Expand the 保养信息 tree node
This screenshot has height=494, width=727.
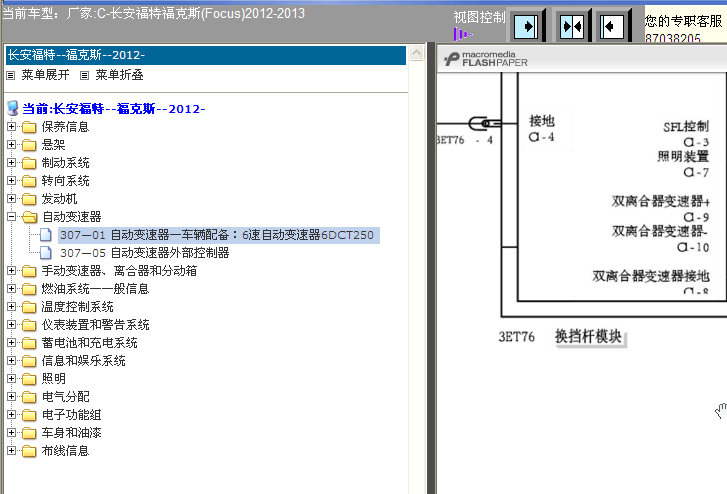(x=12, y=126)
